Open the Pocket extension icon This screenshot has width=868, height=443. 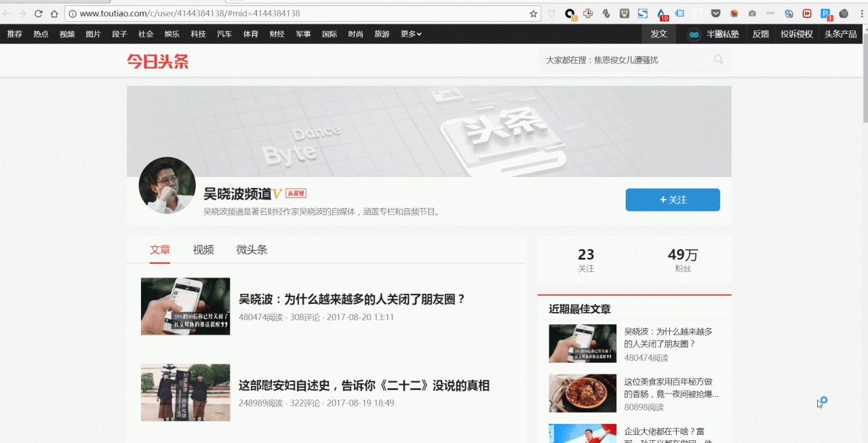[716, 14]
